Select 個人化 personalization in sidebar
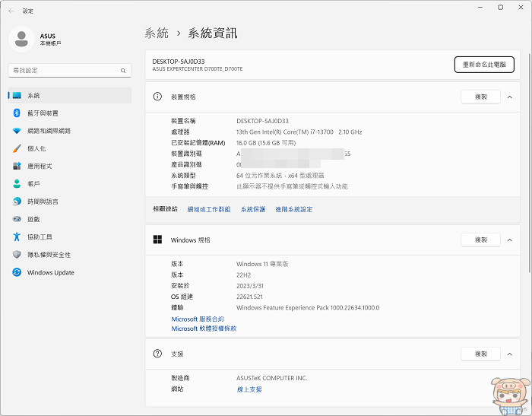532x416 pixels. coord(36,148)
